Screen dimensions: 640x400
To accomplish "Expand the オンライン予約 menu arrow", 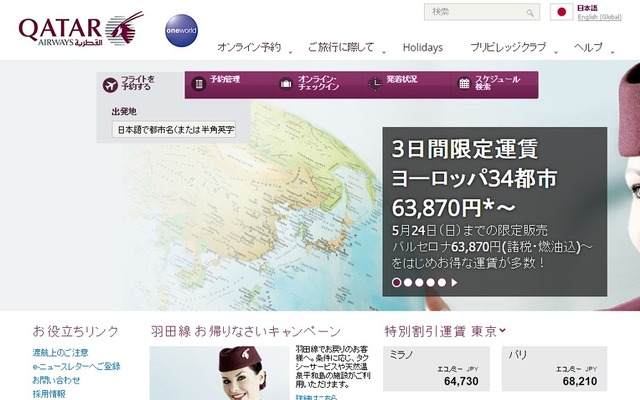I will (x=290, y=52).
